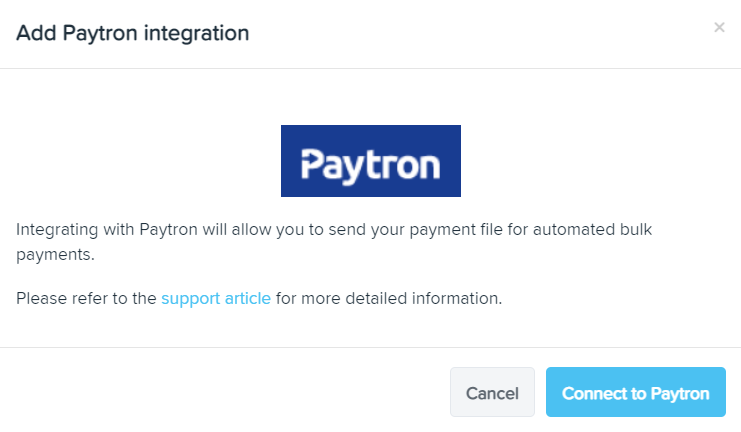
Task: Choose Cancel in the dialog footer
Action: [x=492, y=392]
